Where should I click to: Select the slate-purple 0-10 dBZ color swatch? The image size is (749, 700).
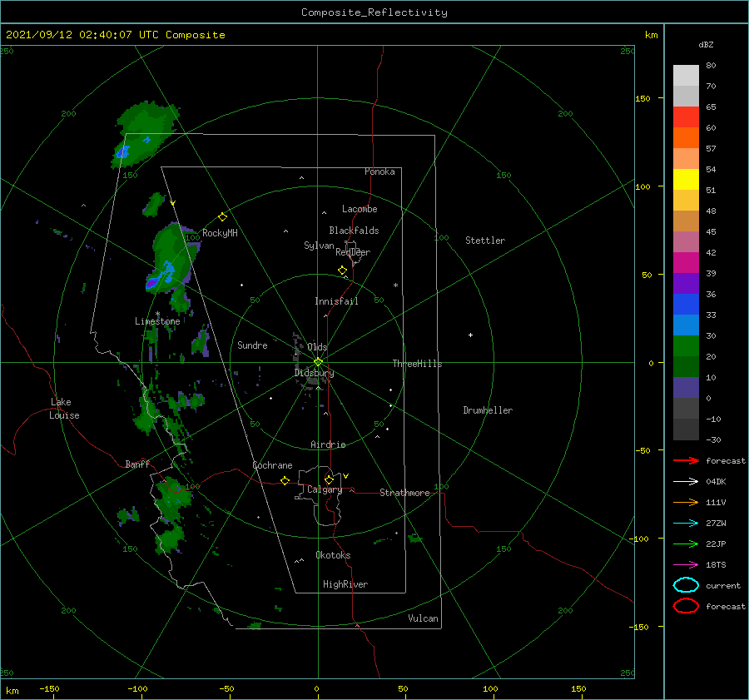pos(686,388)
